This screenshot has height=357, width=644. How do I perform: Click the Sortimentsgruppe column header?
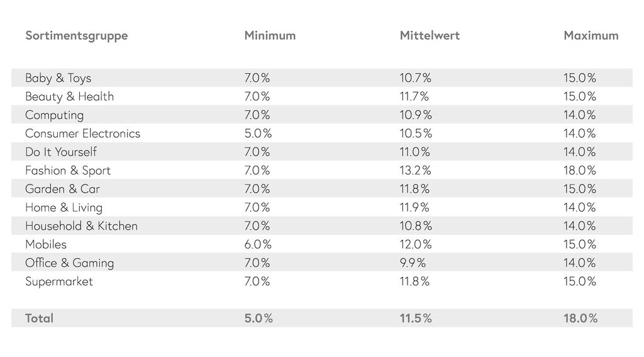(76, 35)
